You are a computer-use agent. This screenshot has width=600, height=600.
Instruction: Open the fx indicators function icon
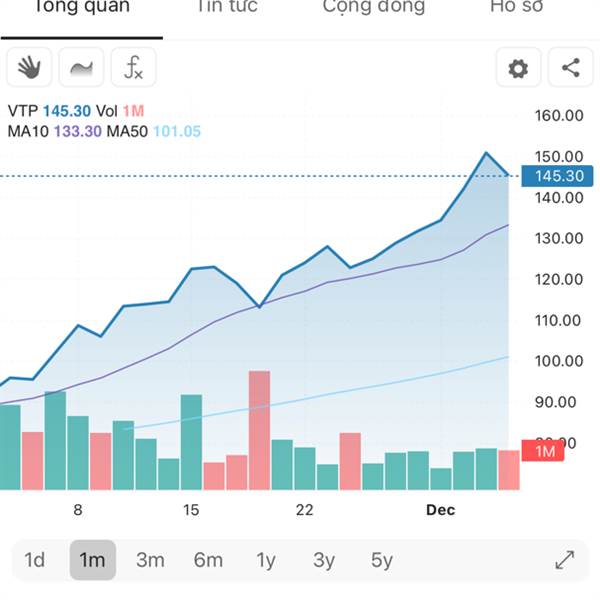pos(134,68)
